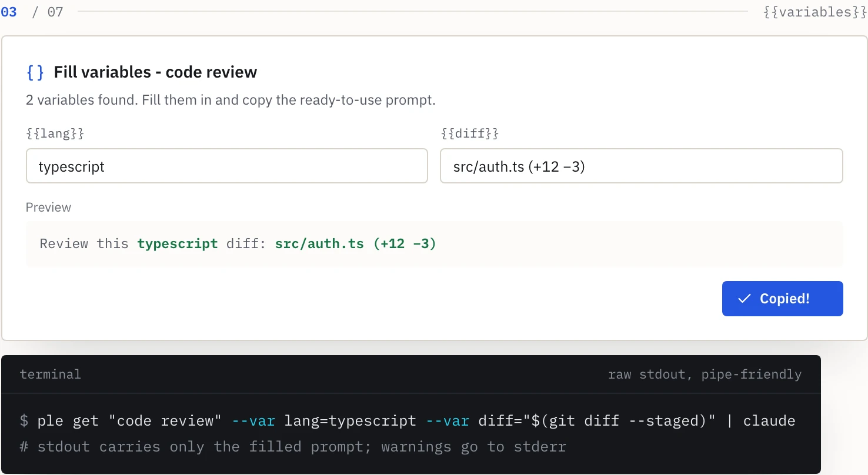Click the Preview label

pyautogui.click(x=48, y=208)
